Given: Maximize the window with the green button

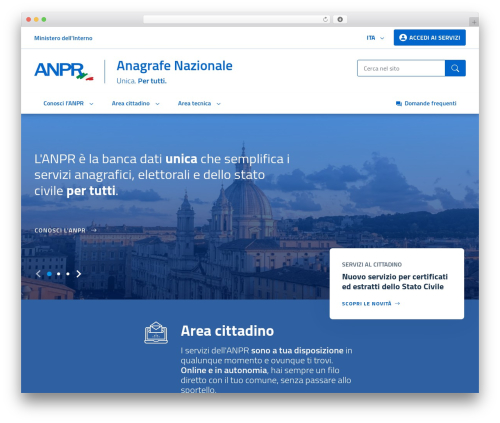Looking at the screenshot, I should tap(44, 19).
